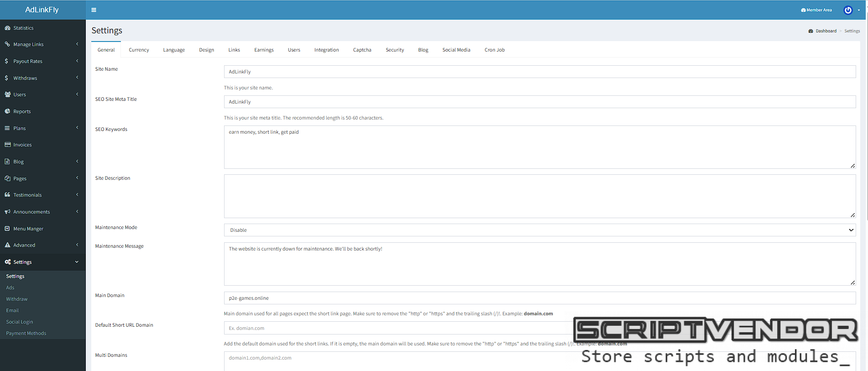868x371 pixels.
Task: Click the breadcrumb Dashboard icon
Action: point(810,31)
